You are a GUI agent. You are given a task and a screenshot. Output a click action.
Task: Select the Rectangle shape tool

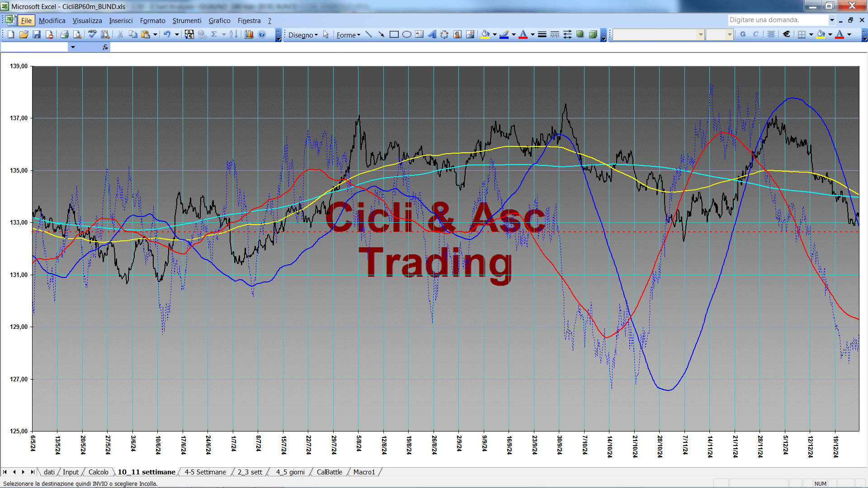(x=394, y=34)
